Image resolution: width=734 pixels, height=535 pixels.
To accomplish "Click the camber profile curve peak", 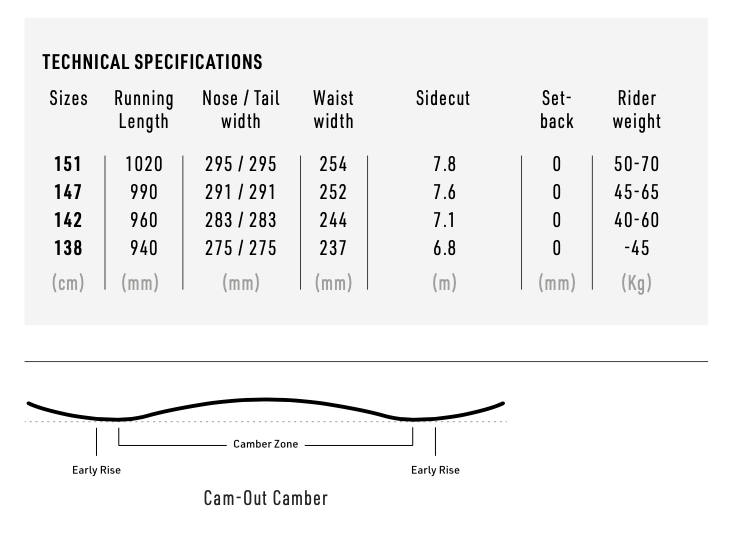I will (266, 400).
